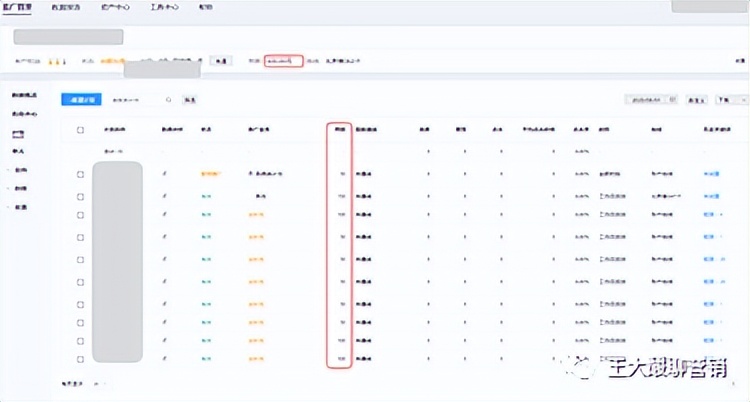Click the yellow icons beside account balance
The width and height of the screenshot is (750, 402).
[x=58, y=61]
